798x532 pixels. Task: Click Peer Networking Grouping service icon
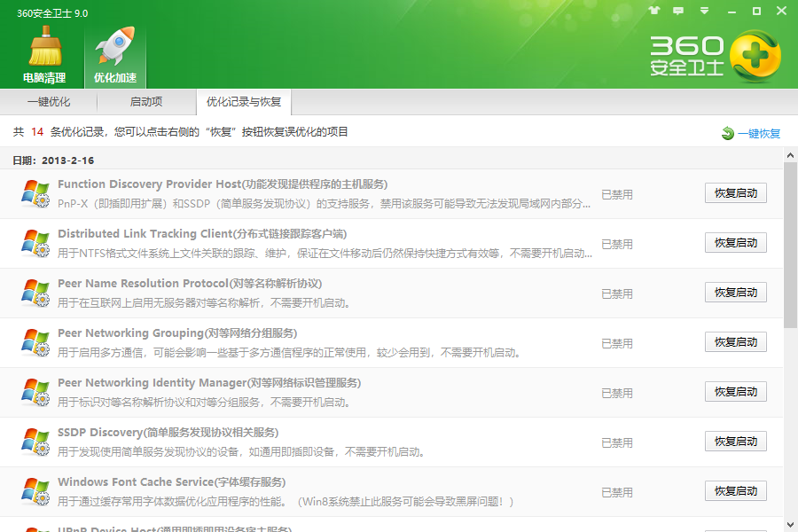(x=35, y=342)
